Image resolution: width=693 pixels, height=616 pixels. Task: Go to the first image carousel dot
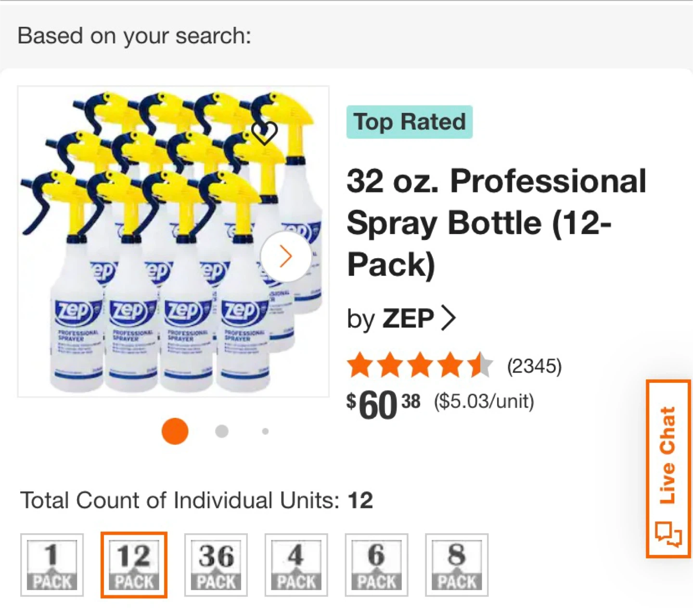(175, 431)
